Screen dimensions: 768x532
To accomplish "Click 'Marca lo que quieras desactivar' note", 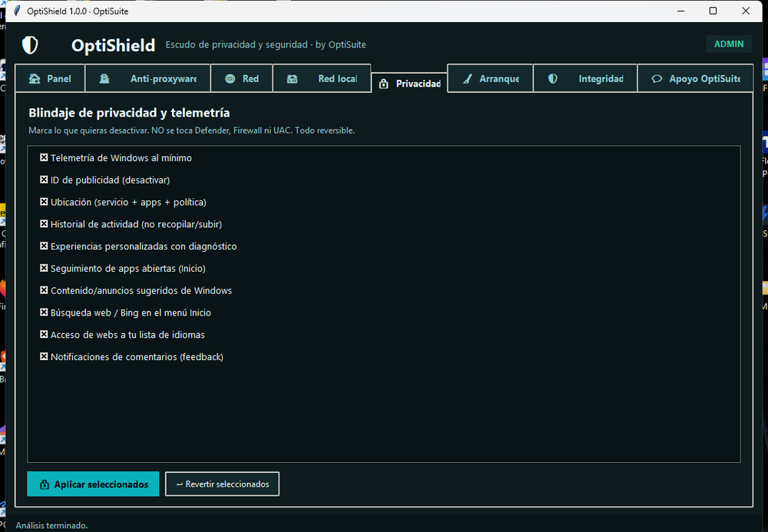I will (191, 131).
